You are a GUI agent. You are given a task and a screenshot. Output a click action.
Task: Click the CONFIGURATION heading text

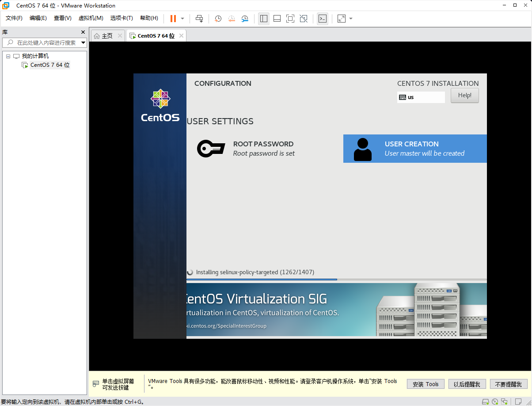[223, 83]
